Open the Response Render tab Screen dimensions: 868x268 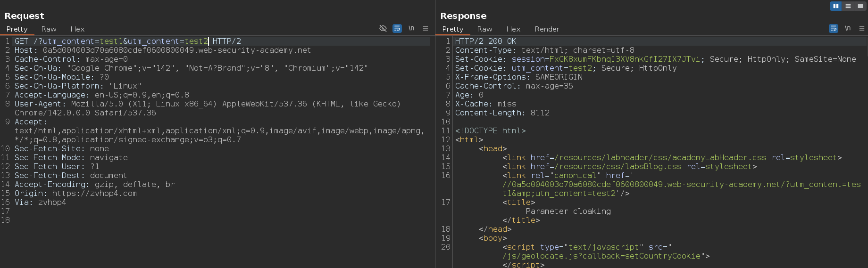point(547,29)
